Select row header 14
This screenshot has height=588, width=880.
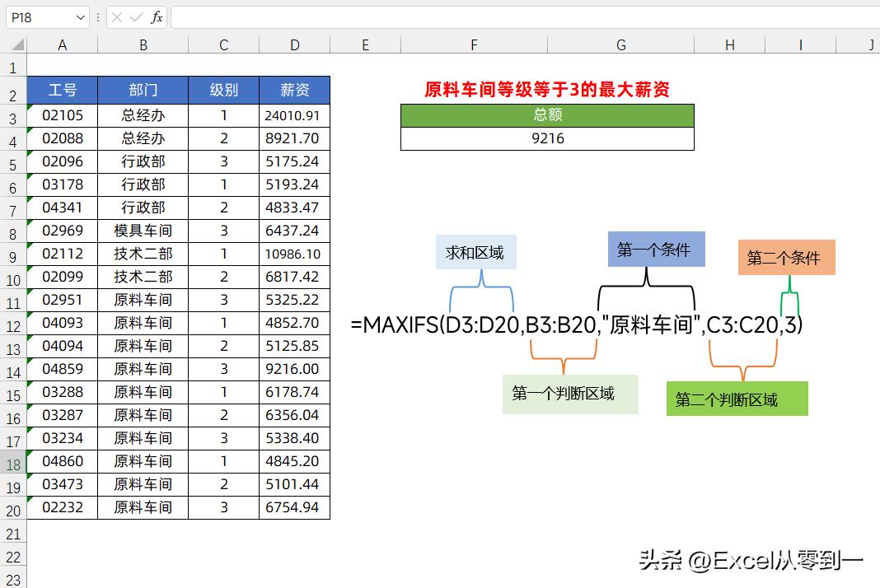pos(12,369)
